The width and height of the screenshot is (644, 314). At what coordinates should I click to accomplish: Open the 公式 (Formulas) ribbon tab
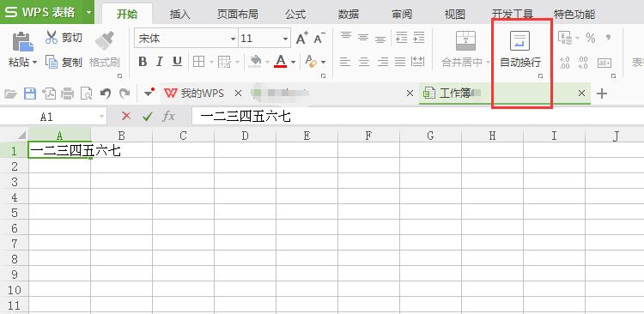[295, 15]
